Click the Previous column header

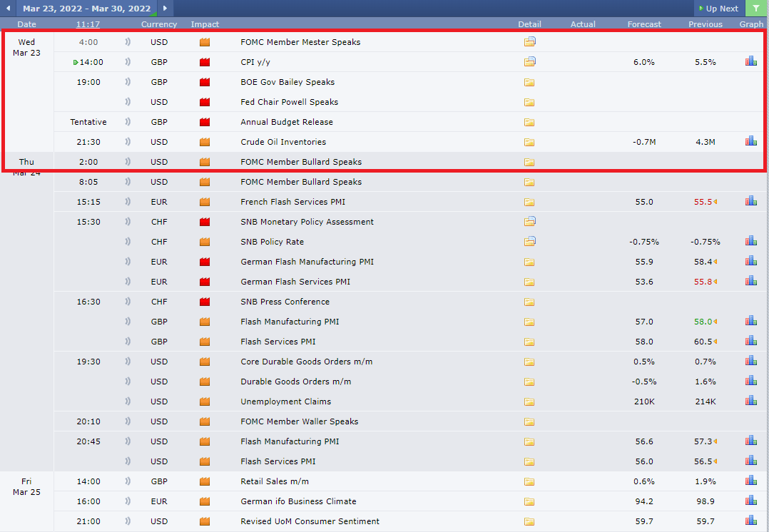tap(706, 24)
